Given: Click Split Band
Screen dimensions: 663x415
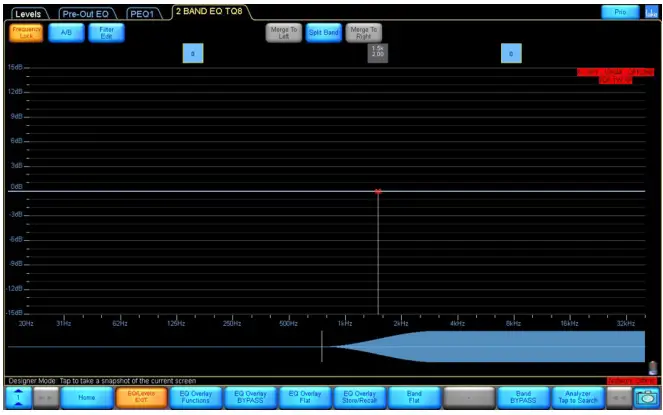Looking at the screenshot, I should click(x=323, y=33).
